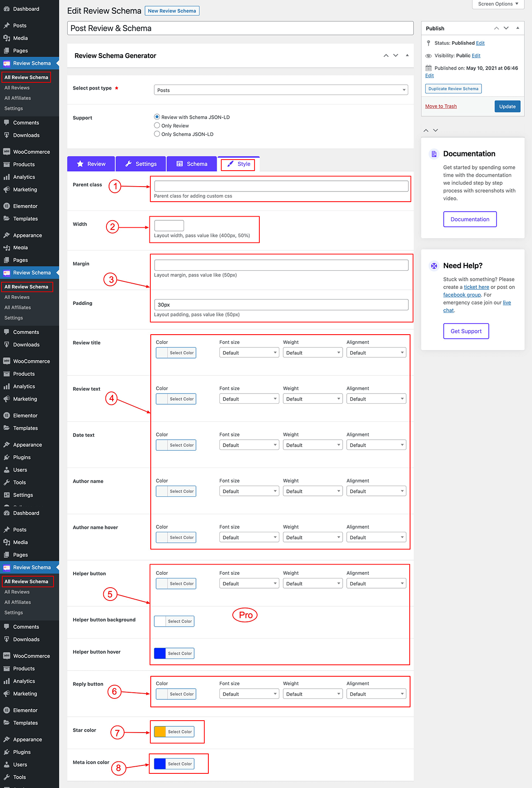Pick the Only Schema JSON-LD radio
This screenshot has height=788, width=532.
[x=157, y=134]
